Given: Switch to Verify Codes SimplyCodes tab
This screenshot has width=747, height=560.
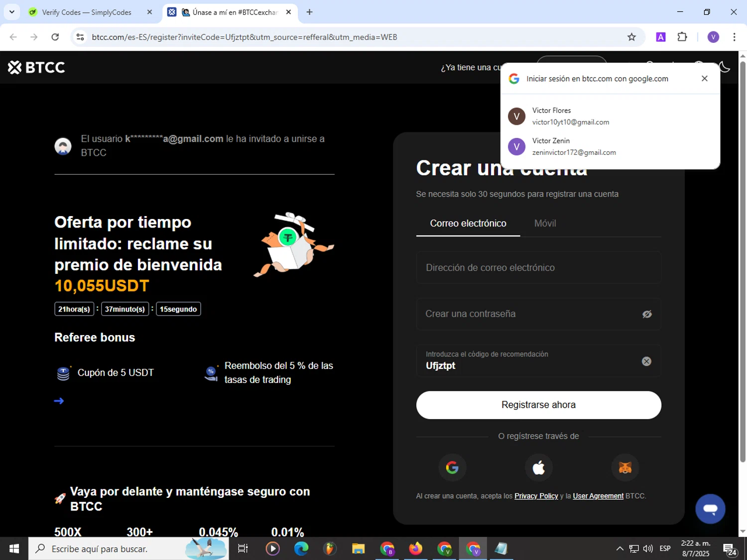Looking at the screenshot, I should click(x=86, y=12).
